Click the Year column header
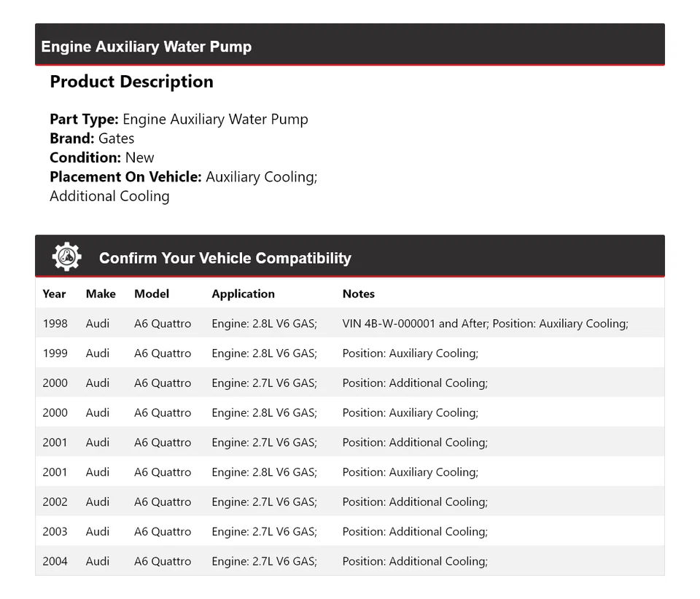The width and height of the screenshot is (700, 599). 54,294
